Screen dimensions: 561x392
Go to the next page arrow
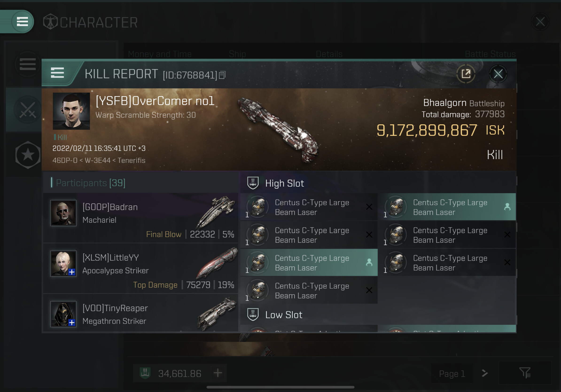[485, 373]
